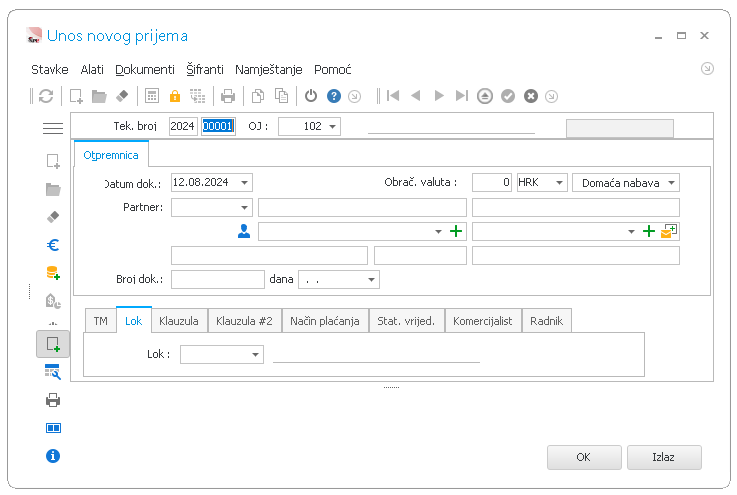Image resolution: width=737 pixels, height=495 pixels.
Task: Go to next record arrow
Action: tap(439, 96)
